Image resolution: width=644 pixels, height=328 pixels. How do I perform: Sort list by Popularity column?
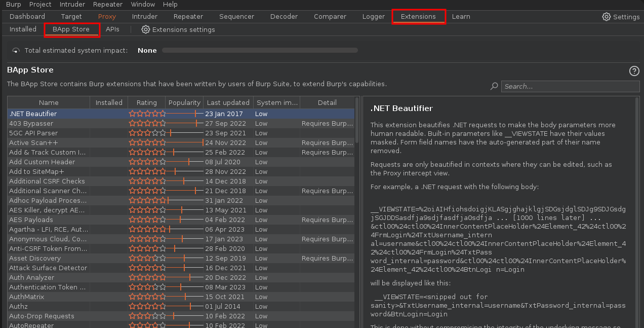pyautogui.click(x=184, y=102)
